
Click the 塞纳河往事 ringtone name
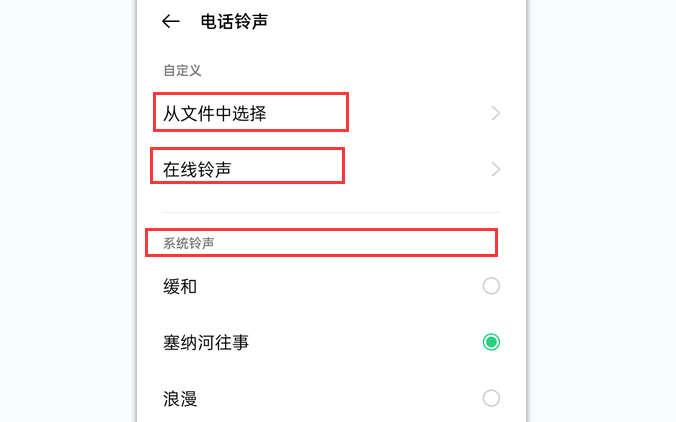point(206,343)
